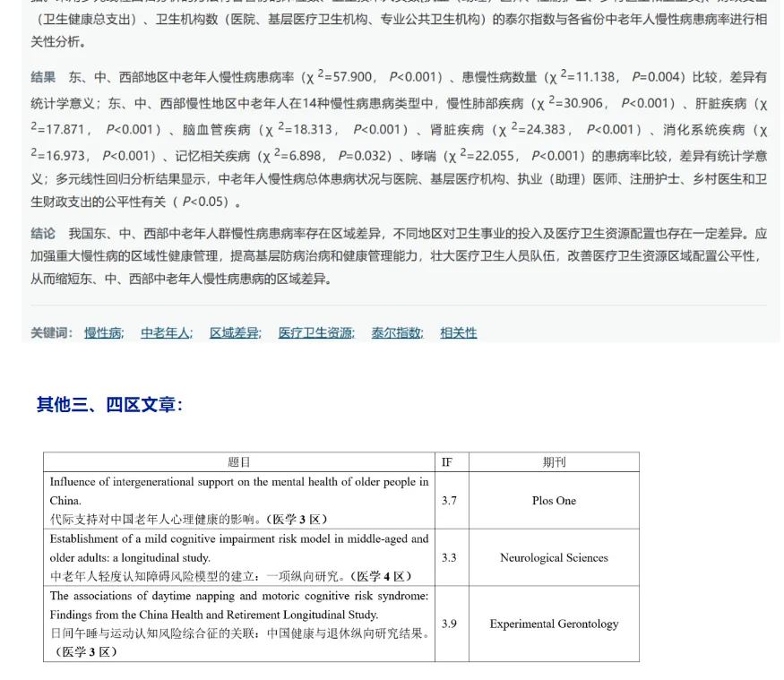Select the Neurological Sciences journal cell

point(554,557)
